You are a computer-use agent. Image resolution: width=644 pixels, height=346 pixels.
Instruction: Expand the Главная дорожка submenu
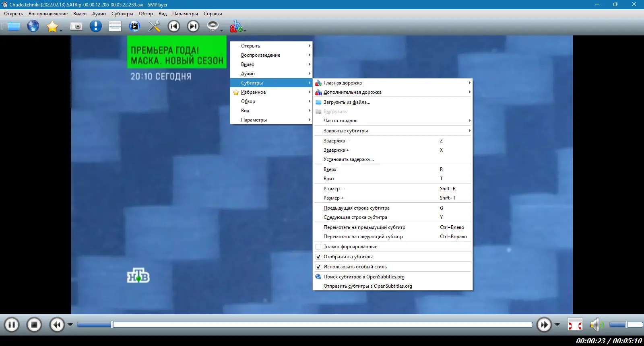tap(392, 83)
